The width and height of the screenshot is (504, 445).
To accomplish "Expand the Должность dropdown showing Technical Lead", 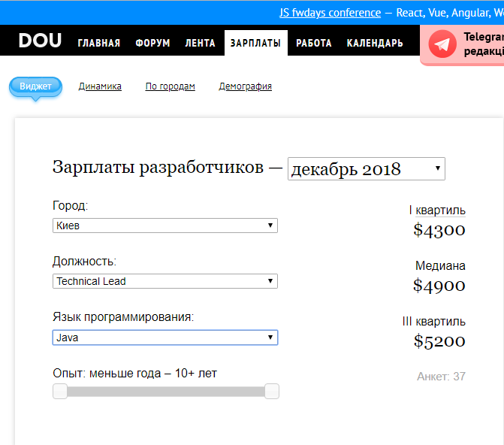I will (x=165, y=281).
